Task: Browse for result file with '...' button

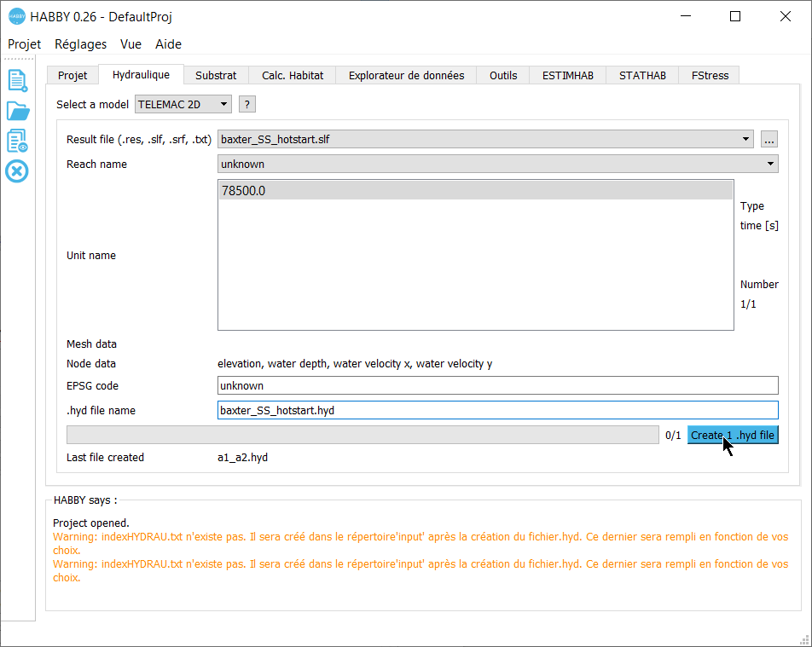Action: coord(768,139)
